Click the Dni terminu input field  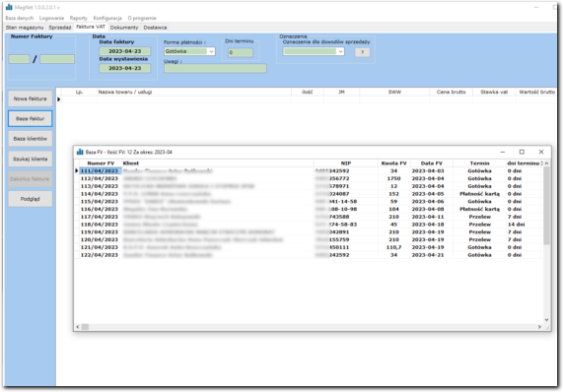click(241, 52)
